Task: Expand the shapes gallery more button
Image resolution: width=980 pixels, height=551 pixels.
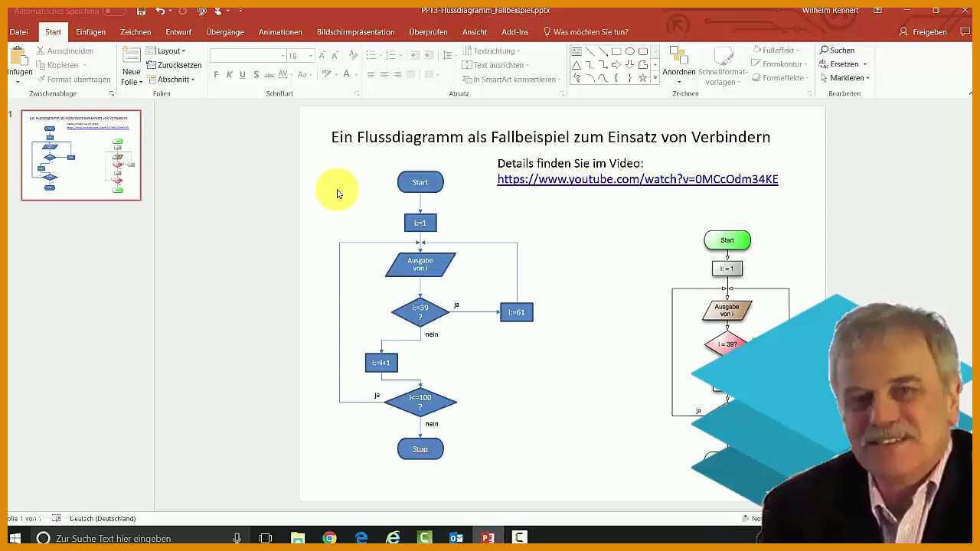Action: coord(654,78)
